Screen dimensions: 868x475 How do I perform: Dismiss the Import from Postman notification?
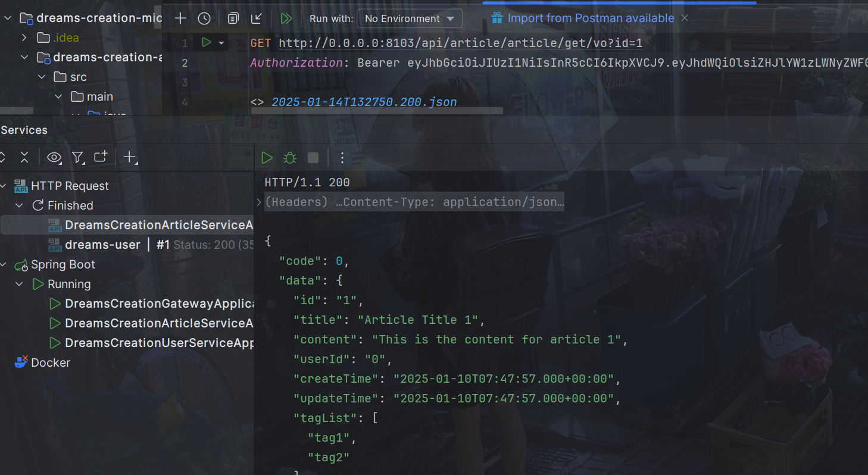point(685,18)
